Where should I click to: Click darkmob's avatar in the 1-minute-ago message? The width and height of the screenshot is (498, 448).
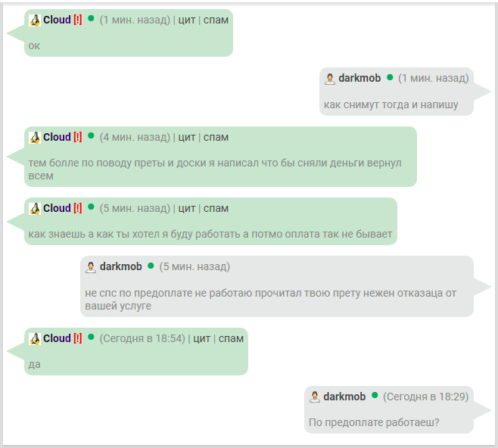(x=329, y=79)
